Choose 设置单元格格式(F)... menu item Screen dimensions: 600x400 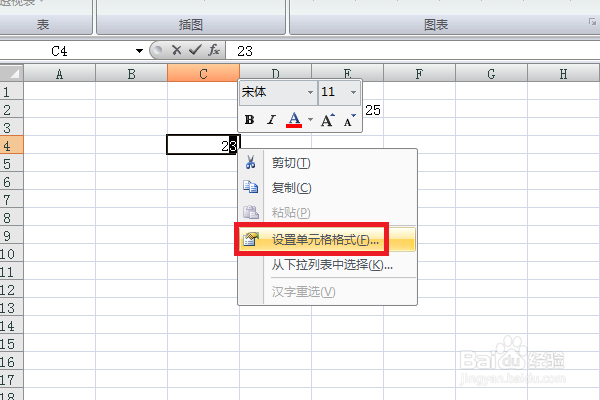327,240
